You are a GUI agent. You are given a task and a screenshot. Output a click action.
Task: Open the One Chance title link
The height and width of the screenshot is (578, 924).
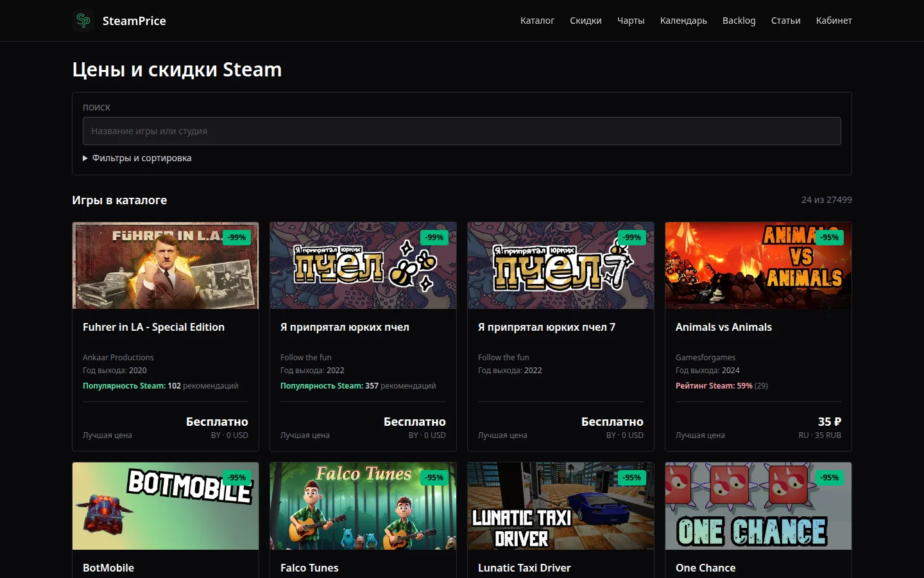(x=706, y=568)
